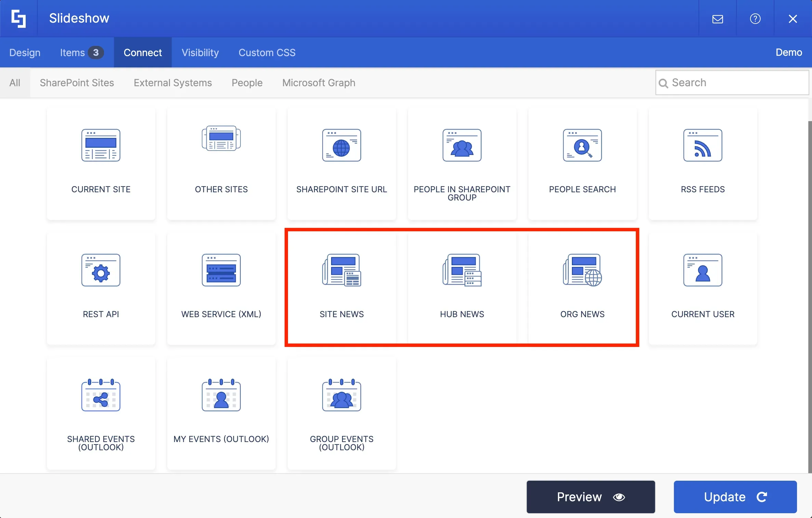Pick the Shared Events (Outlook) calendar icon
The height and width of the screenshot is (518, 812).
pos(101,395)
